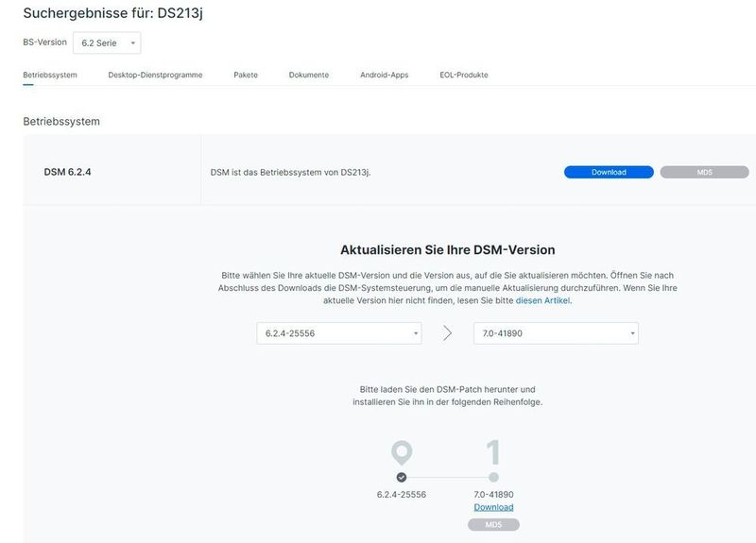Click the 'Aktualisieren Sie Ihre DSM-Version' heading
756x543 pixels.
click(x=447, y=249)
